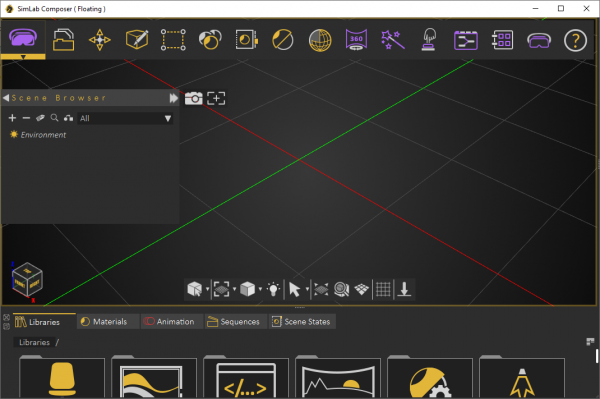Launch the 360 panorama tool
Viewport: 600px width, 399px height.
(x=356, y=39)
